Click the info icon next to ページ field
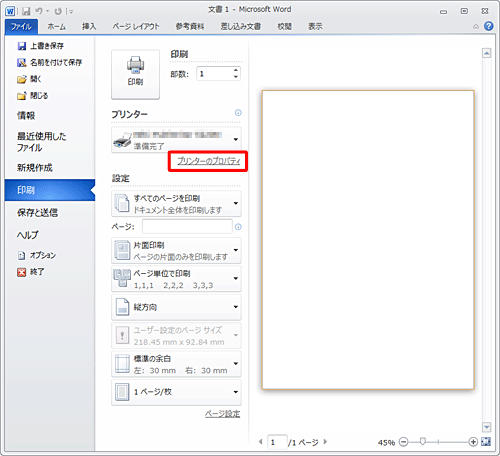This screenshot has width=500, height=456. point(238,227)
